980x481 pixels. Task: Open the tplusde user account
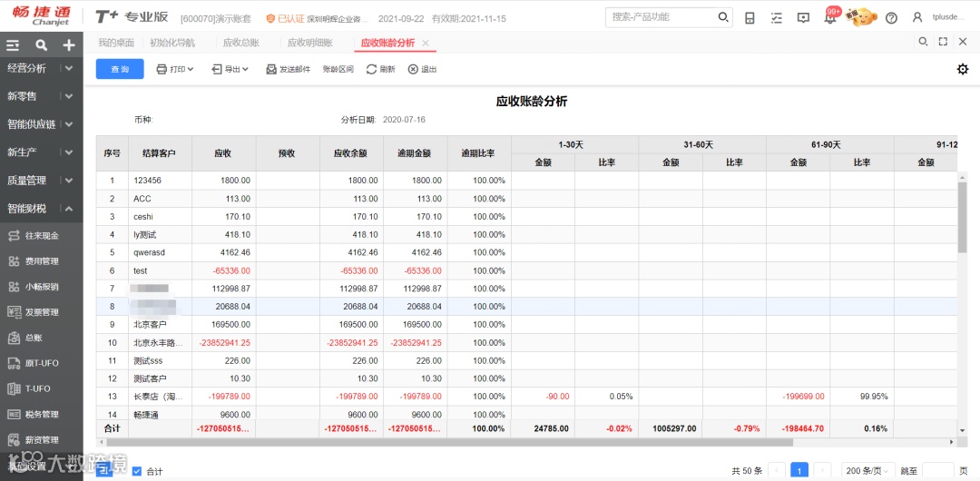937,17
